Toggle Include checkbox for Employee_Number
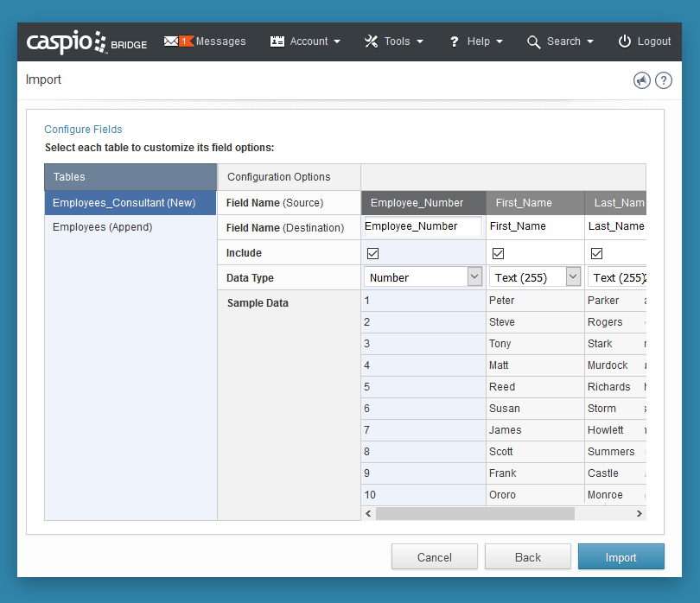This screenshot has height=603, width=700. [372, 253]
